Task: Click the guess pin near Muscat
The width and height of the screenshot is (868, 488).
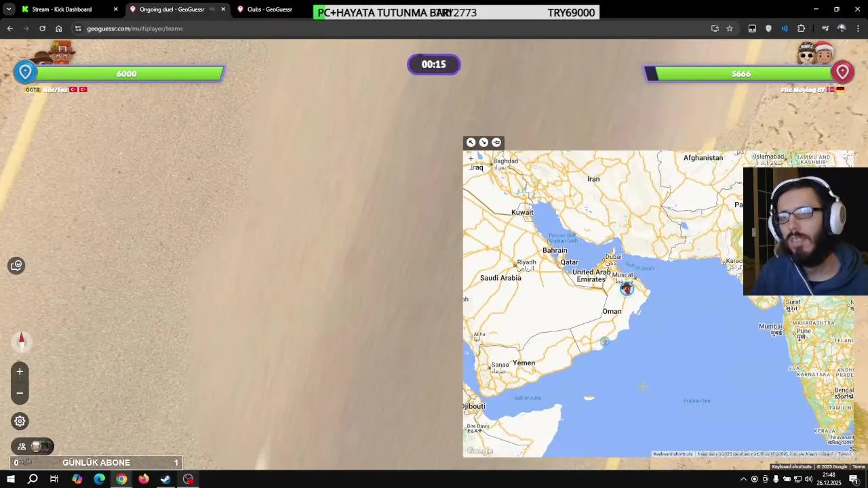Action: pyautogui.click(x=627, y=289)
